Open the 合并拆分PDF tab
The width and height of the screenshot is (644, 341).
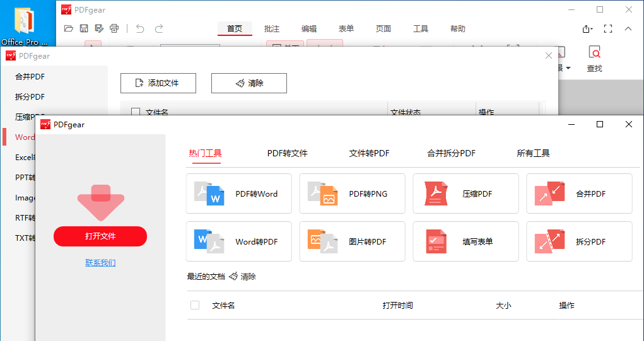[452, 153]
